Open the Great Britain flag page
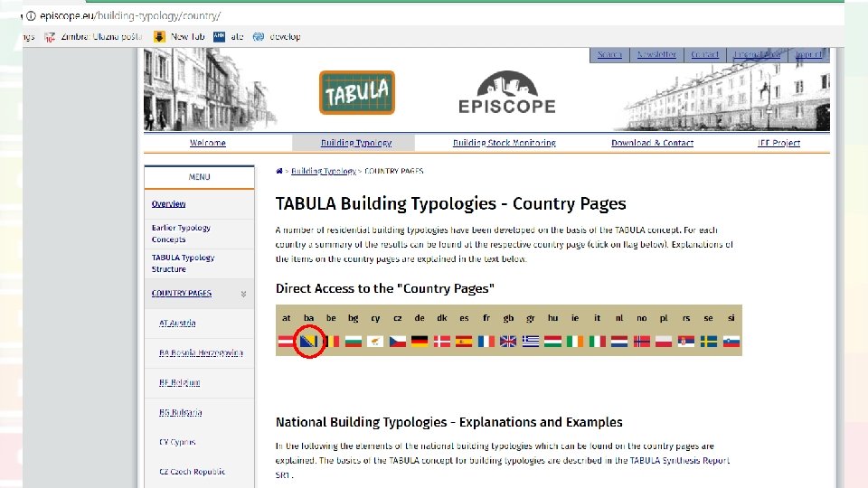This screenshot has width=868, height=488. [508, 342]
